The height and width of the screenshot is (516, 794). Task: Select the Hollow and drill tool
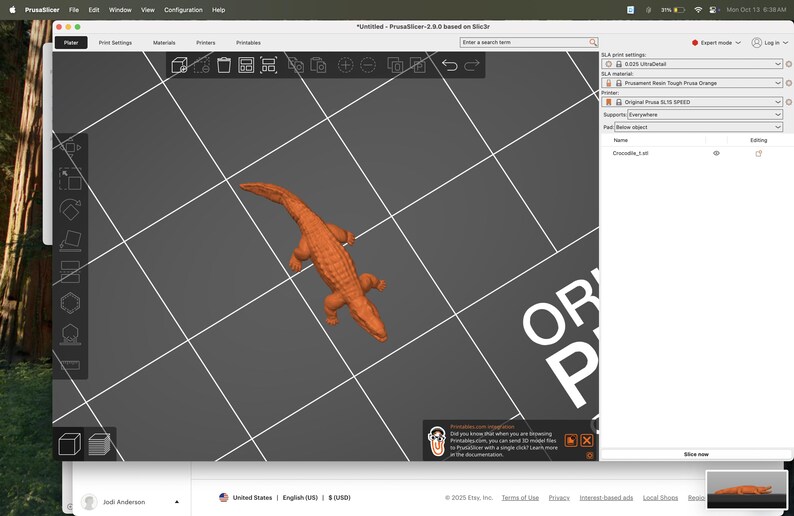point(70,303)
